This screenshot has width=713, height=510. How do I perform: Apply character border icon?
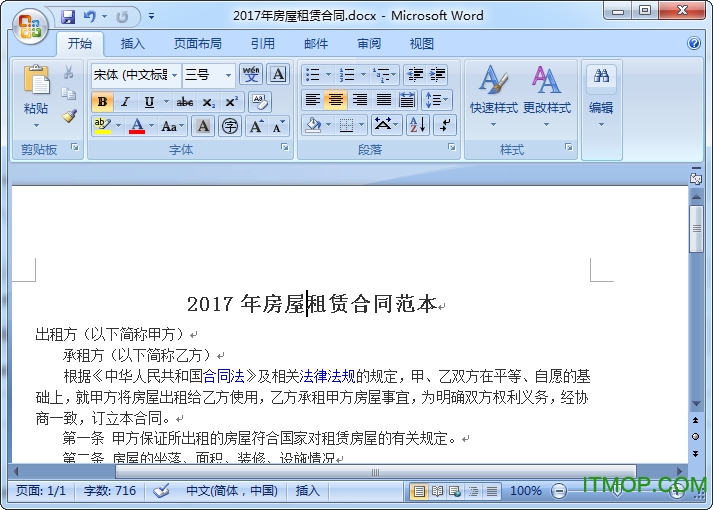pos(278,75)
